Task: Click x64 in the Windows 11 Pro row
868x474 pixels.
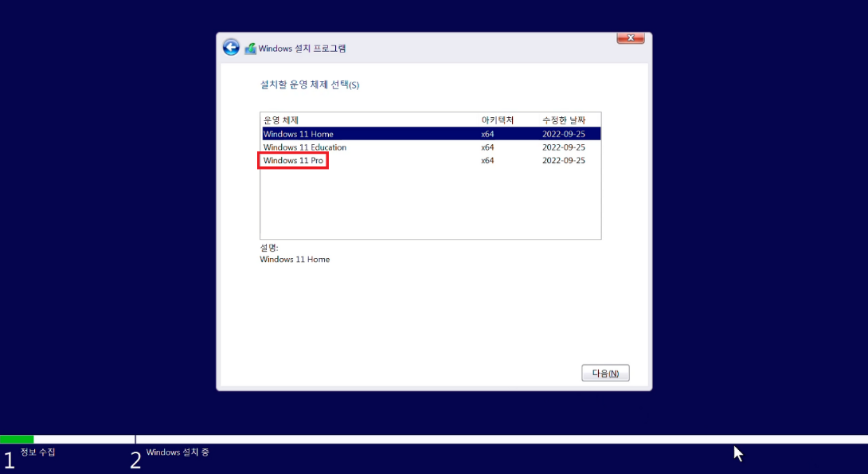Action: (x=487, y=161)
